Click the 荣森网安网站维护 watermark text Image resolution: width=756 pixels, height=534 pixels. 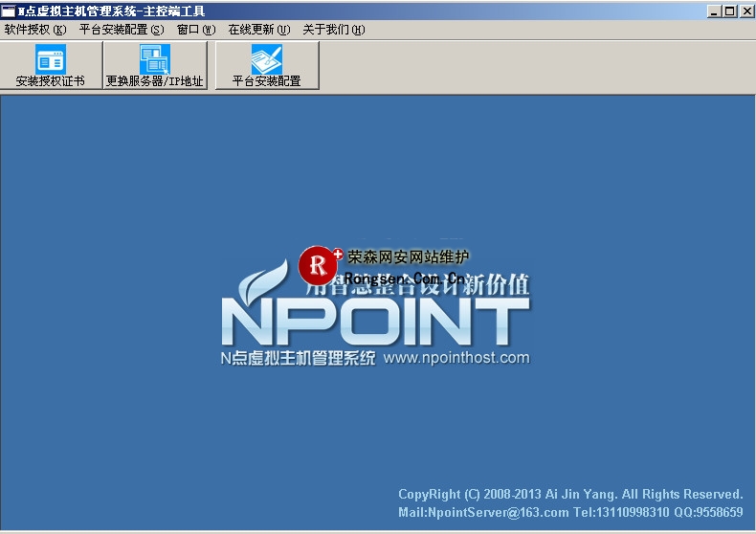[x=409, y=256]
